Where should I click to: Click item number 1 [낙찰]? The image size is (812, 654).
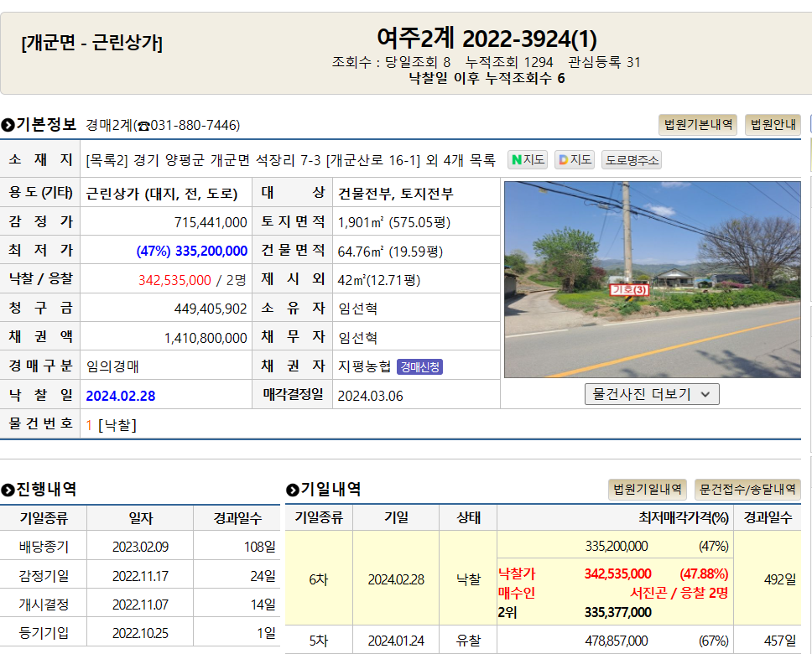[x=111, y=425]
